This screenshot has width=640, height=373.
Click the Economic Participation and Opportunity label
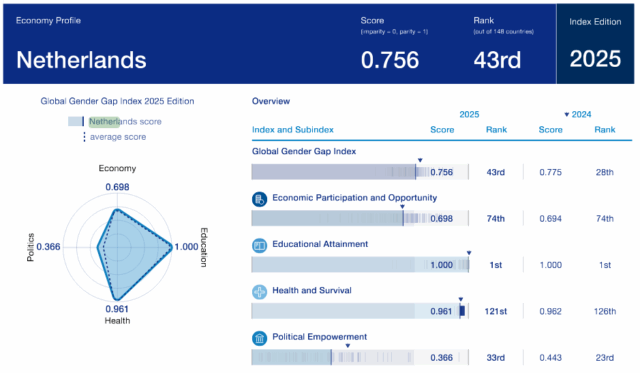pos(354,198)
